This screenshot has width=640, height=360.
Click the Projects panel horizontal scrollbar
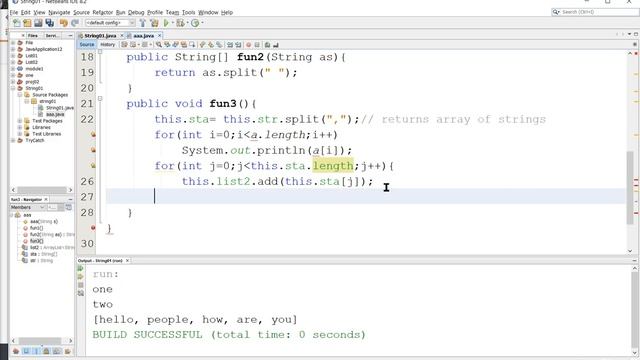click(42, 190)
